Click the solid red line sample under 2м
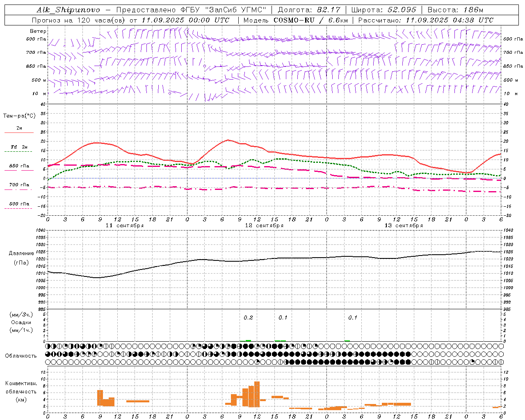The height and width of the screenshot is (420, 525). 19,132
